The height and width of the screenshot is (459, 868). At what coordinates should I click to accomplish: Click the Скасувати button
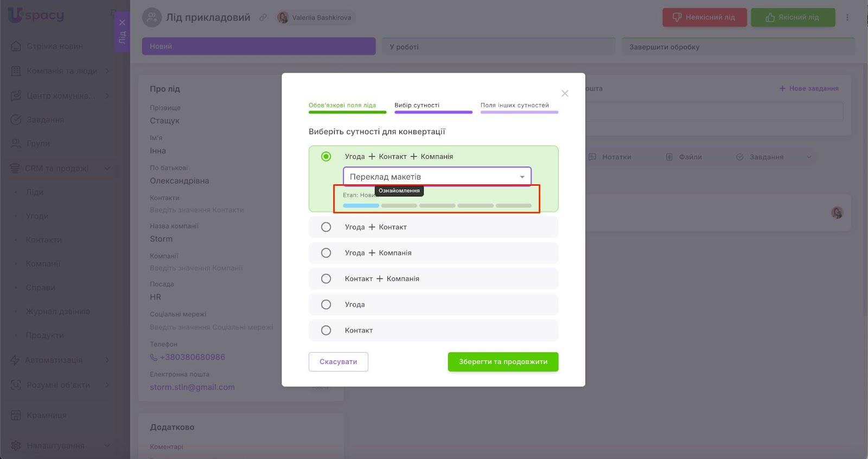338,362
